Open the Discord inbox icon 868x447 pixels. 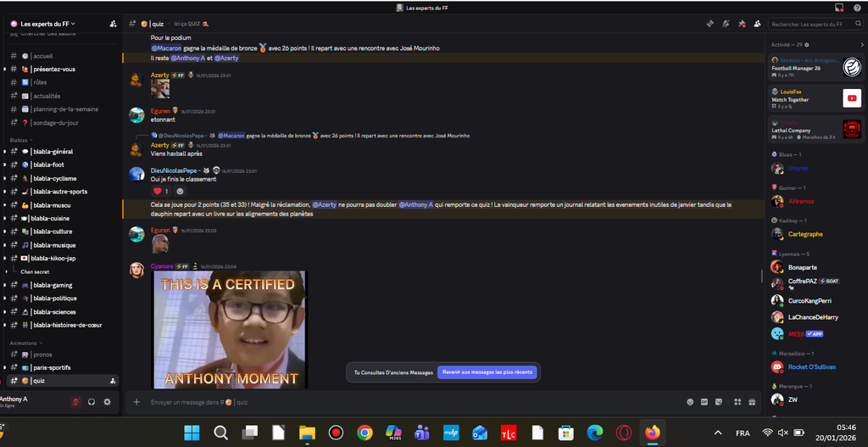click(x=839, y=8)
